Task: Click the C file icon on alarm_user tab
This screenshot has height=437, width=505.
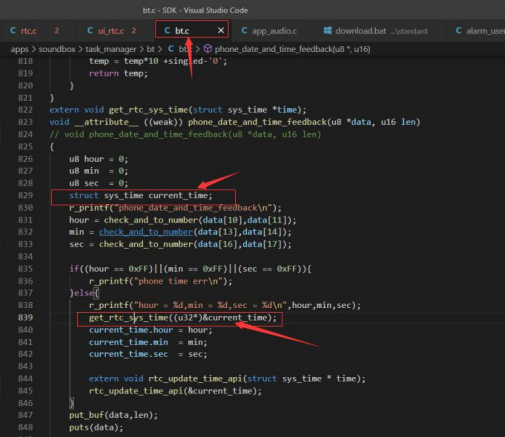Action: [x=459, y=31]
